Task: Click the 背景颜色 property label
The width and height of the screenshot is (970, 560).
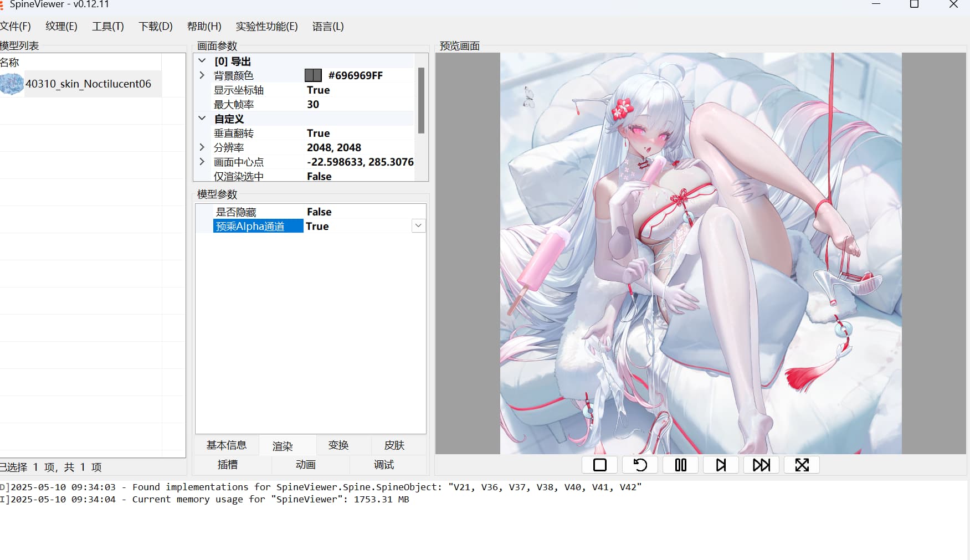Action: tap(234, 75)
